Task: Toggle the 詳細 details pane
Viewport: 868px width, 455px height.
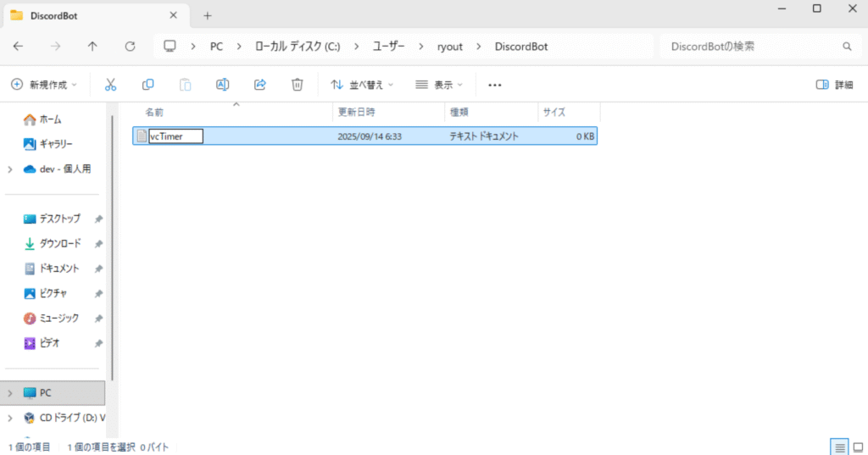Action: [834, 85]
